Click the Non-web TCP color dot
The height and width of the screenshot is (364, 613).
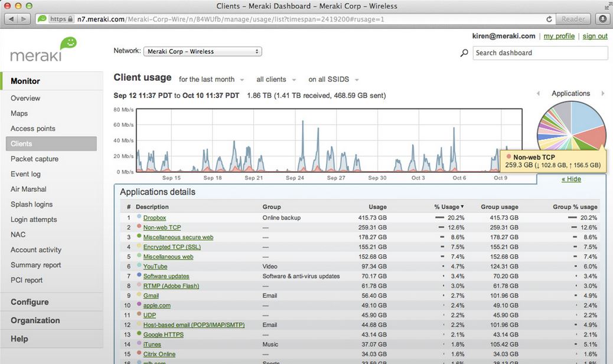[x=139, y=226]
